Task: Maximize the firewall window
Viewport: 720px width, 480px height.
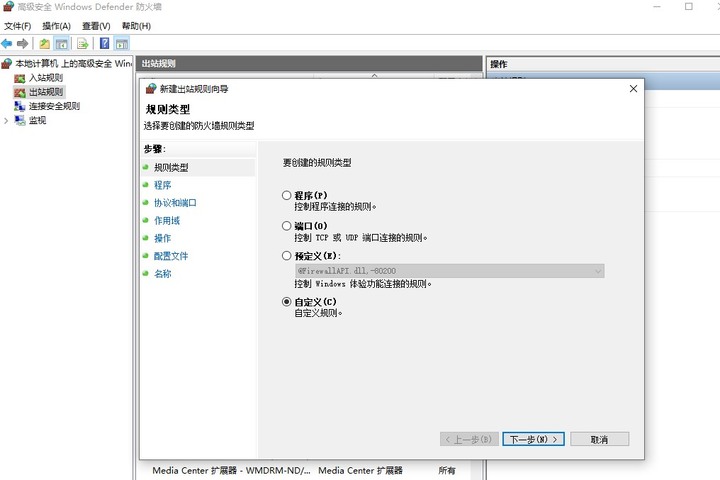Action: 689,6
